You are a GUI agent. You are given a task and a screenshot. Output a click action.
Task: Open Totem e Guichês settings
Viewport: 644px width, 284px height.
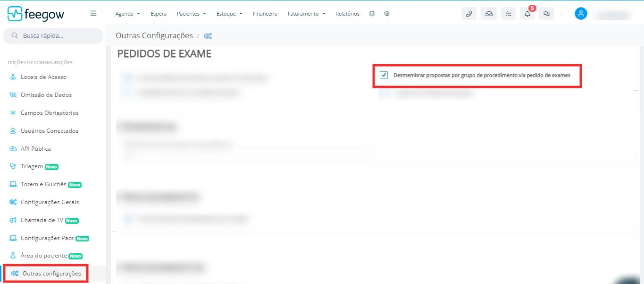click(x=43, y=184)
